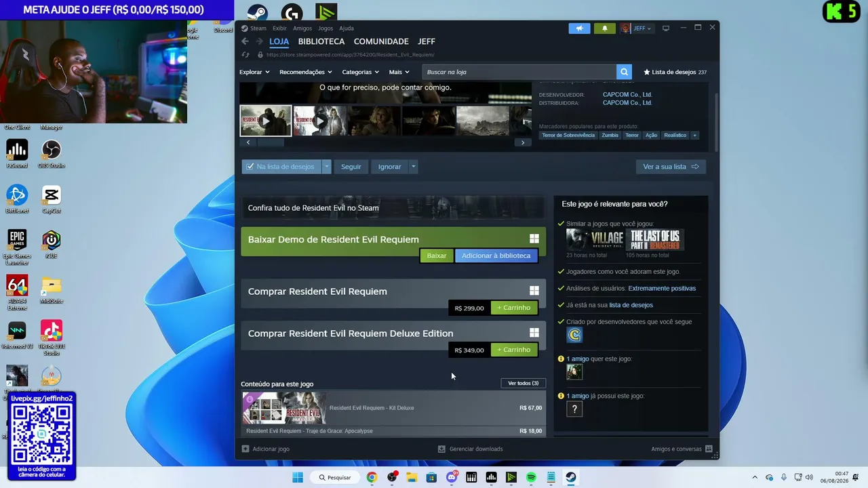Click the Discord taskbar icon
The height and width of the screenshot is (488, 868).
452,477
